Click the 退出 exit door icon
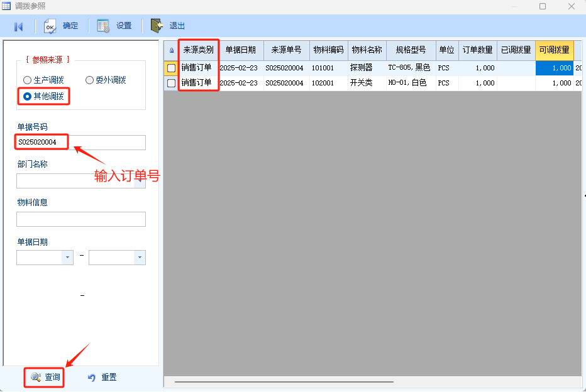This screenshot has height=392, width=586. 157,26
